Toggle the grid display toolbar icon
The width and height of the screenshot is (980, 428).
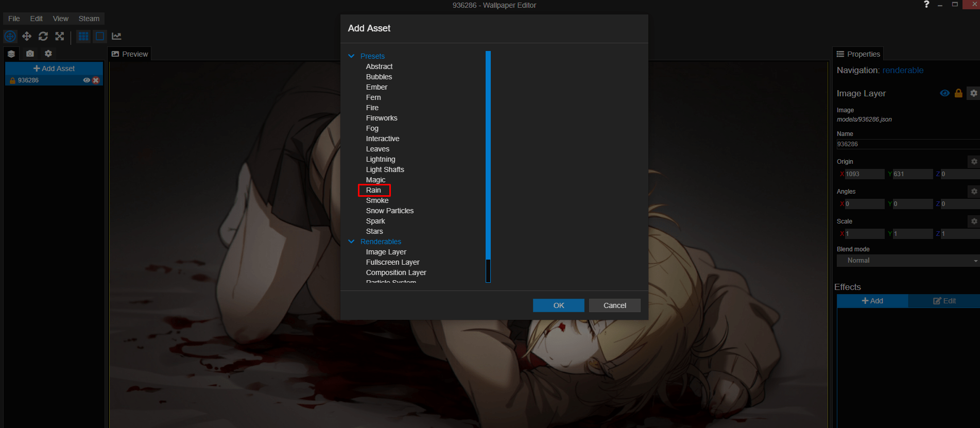click(83, 36)
